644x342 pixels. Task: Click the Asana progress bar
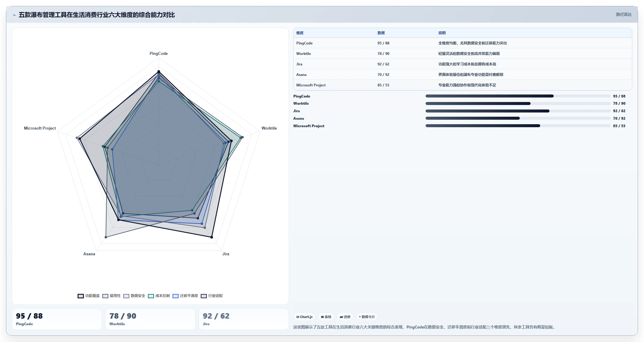click(x=518, y=118)
